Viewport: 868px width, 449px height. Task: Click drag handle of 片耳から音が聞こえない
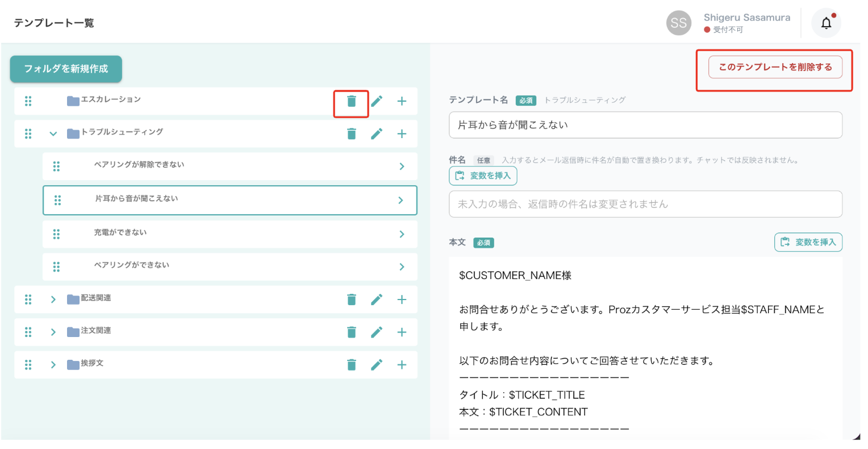pos(57,200)
